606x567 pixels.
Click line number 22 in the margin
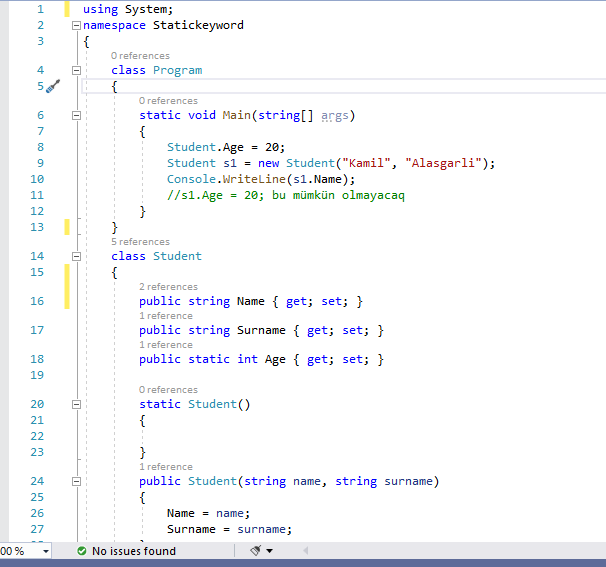pos(37,436)
